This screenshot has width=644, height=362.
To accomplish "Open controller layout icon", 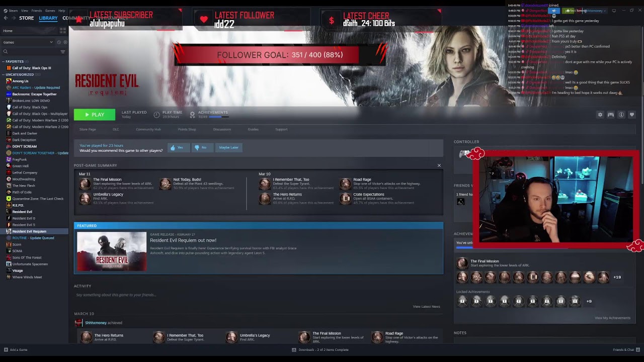I will point(610,115).
